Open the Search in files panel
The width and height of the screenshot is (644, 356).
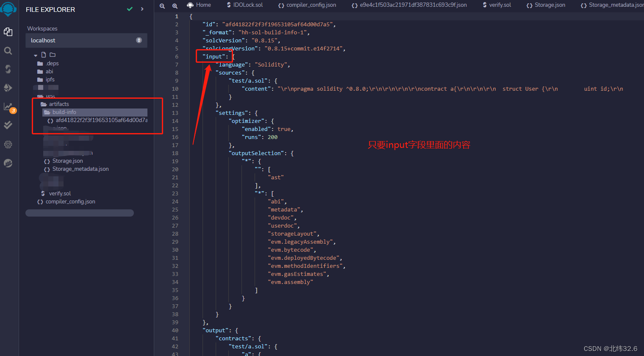point(8,50)
